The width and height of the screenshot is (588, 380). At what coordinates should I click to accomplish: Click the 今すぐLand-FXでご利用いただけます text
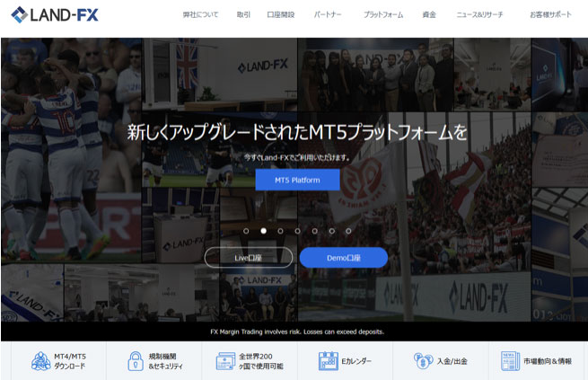tap(296, 157)
